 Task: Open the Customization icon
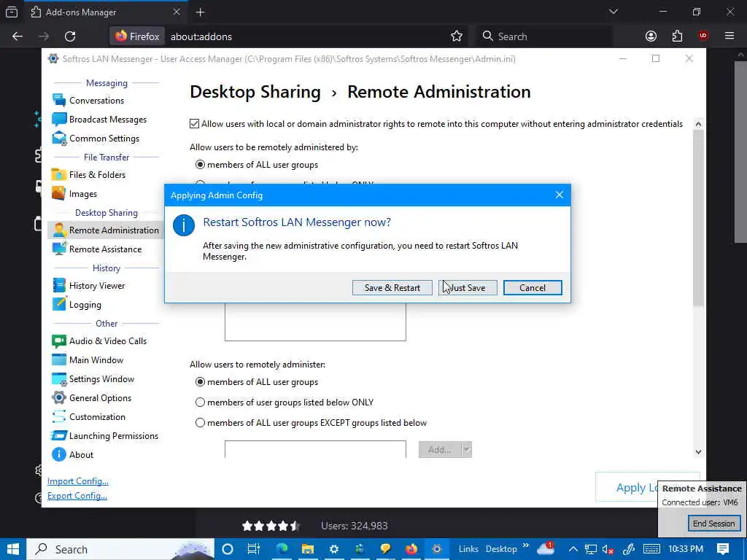58,416
